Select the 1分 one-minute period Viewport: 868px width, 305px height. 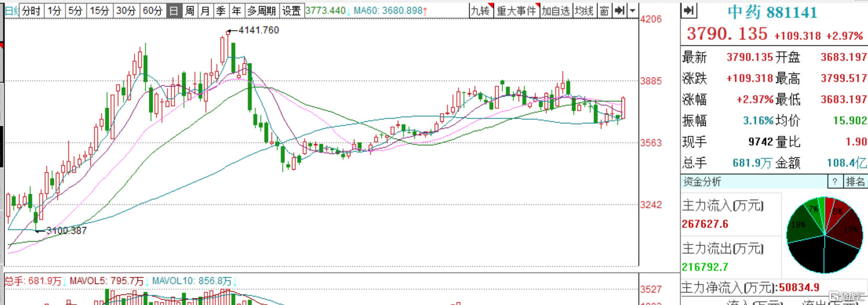click(x=54, y=11)
